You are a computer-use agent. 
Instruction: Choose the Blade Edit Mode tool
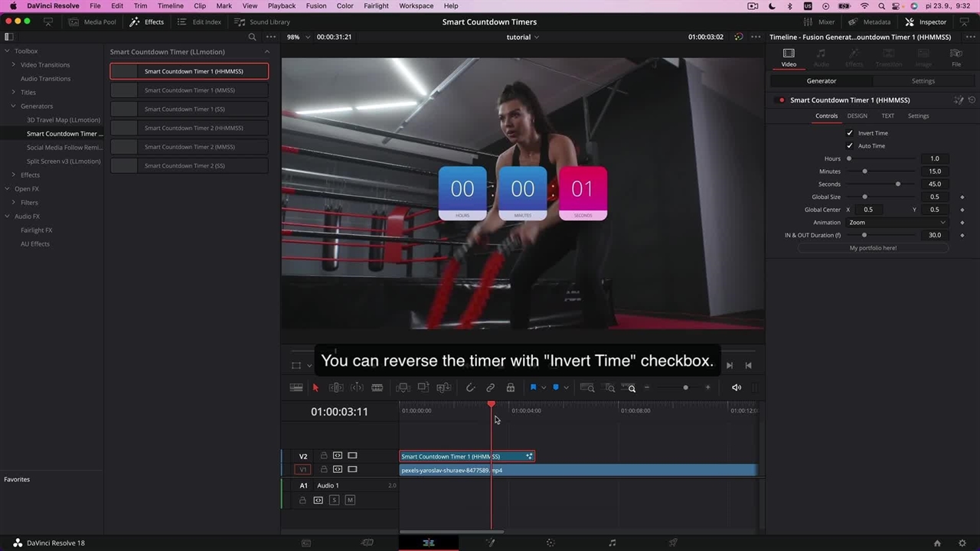pos(377,388)
